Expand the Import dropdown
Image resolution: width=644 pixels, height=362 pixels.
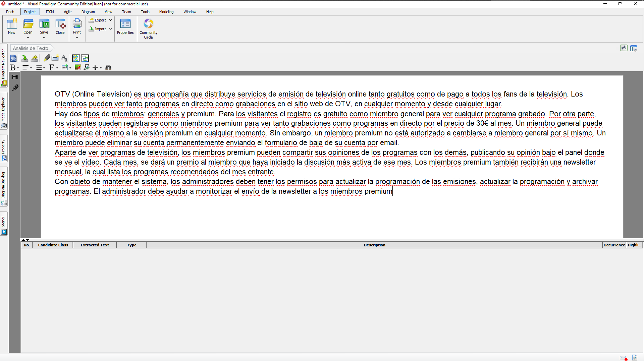coord(110,29)
